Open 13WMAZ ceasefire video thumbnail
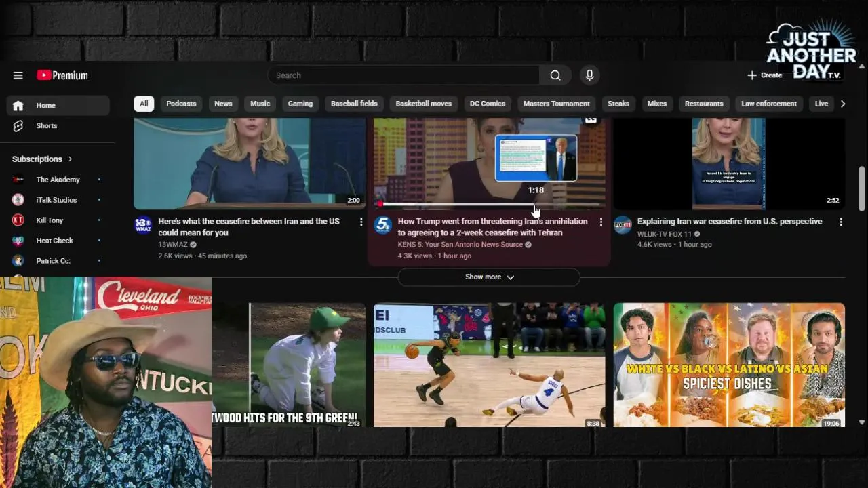 (x=250, y=163)
